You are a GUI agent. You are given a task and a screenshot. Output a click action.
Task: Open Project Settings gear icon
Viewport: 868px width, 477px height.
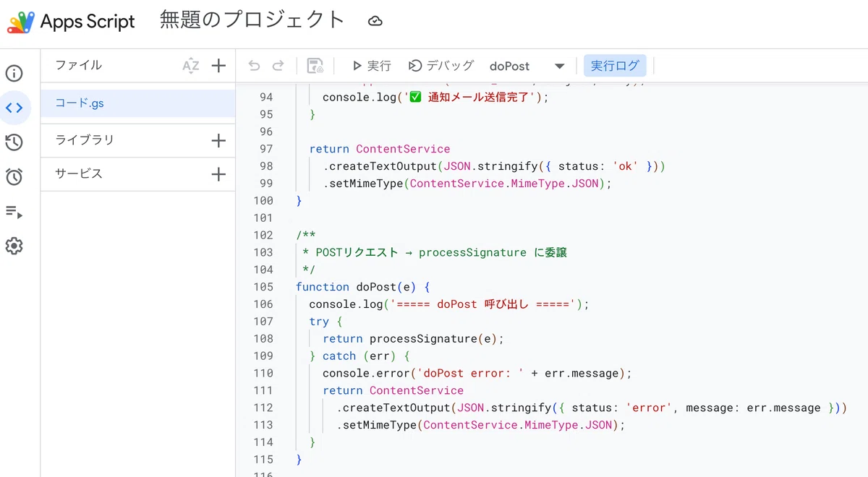[14, 246]
